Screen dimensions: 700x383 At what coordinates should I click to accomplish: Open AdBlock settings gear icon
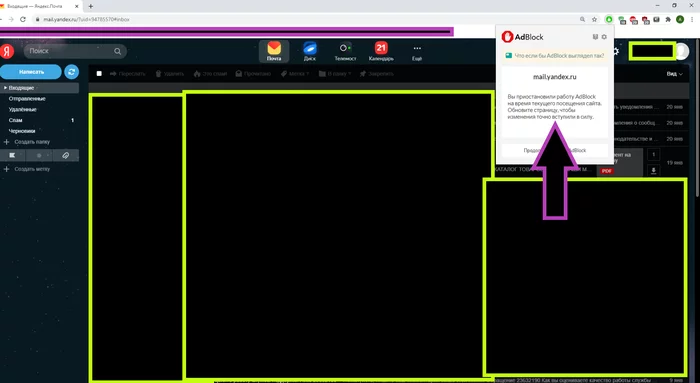tap(604, 37)
